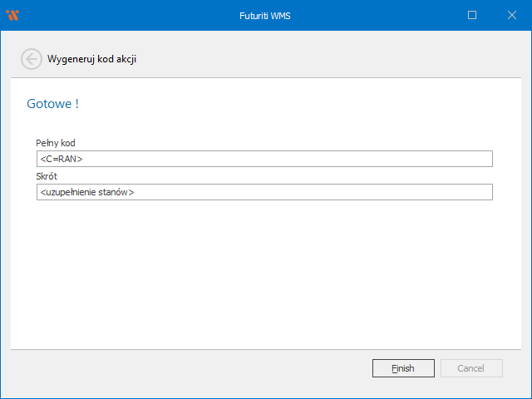
Task: Click the greyed-out Cancel button
Action: [x=470, y=368]
